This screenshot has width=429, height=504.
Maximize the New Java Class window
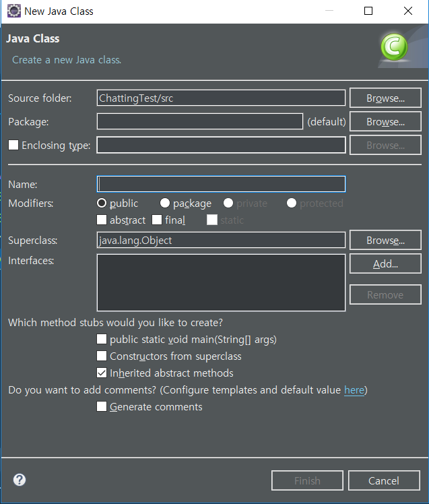click(x=368, y=11)
